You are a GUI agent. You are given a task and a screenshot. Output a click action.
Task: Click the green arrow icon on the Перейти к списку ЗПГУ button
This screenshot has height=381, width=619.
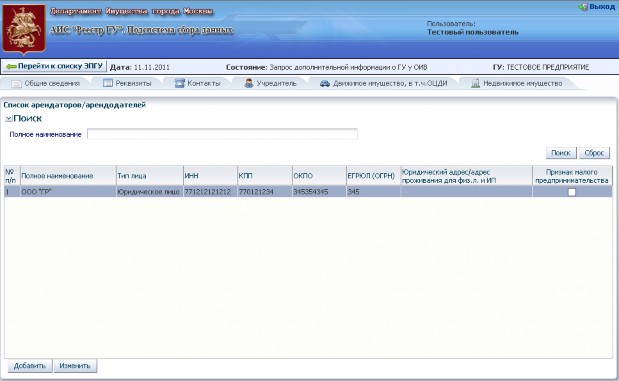11,66
